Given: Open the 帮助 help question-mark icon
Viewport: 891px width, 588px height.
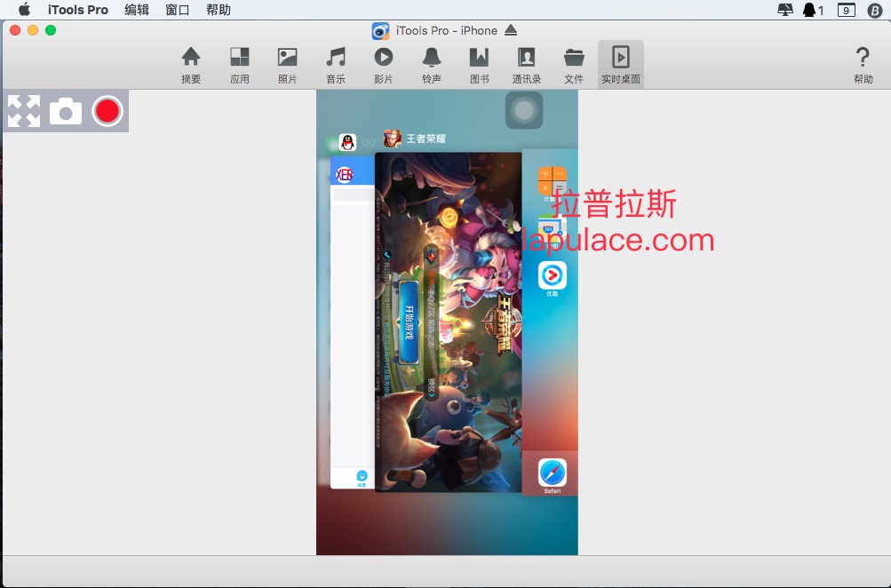Looking at the screenshot, I should point(863,66).
